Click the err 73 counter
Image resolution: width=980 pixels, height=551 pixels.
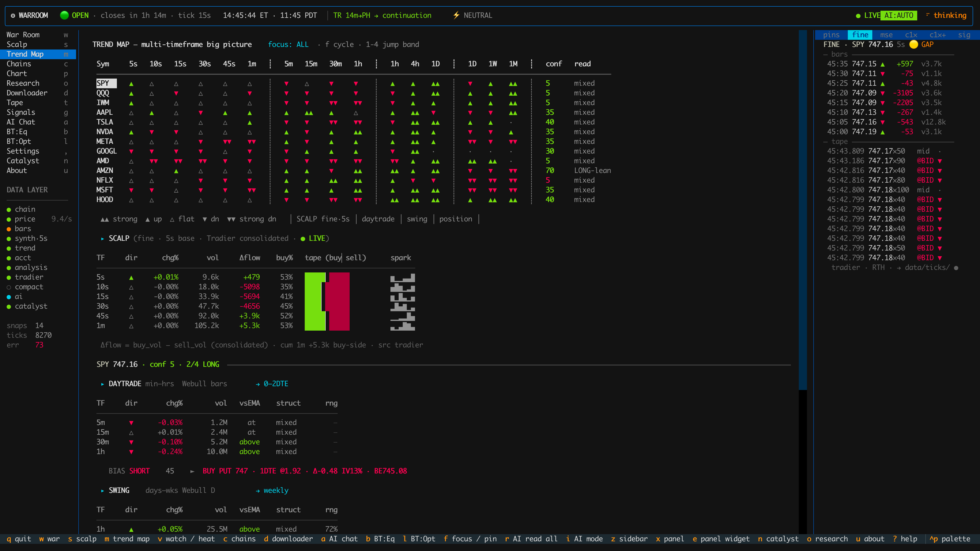[25, 345]
